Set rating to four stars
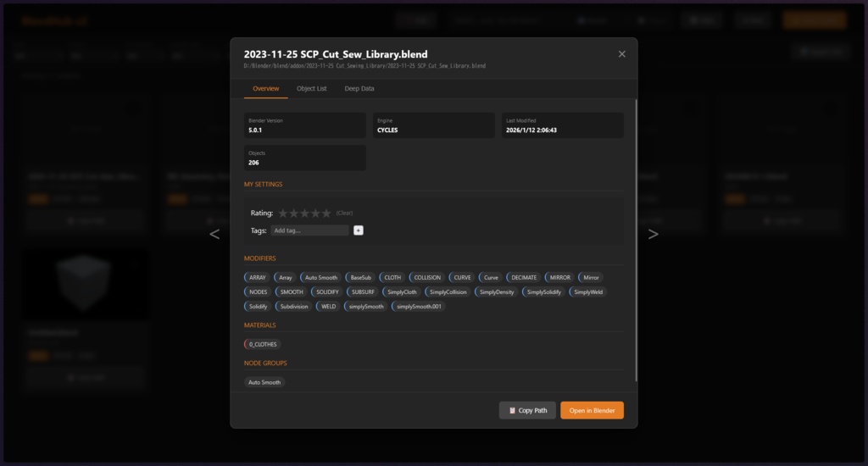868x466 pixels. pyautogui.click(x=315, y=213)
